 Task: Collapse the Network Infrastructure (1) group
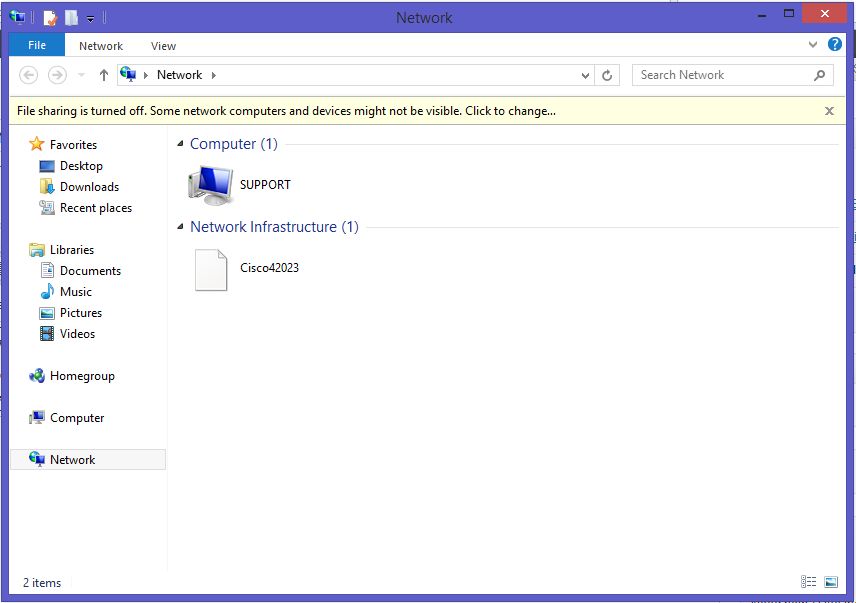pos(180,226)
